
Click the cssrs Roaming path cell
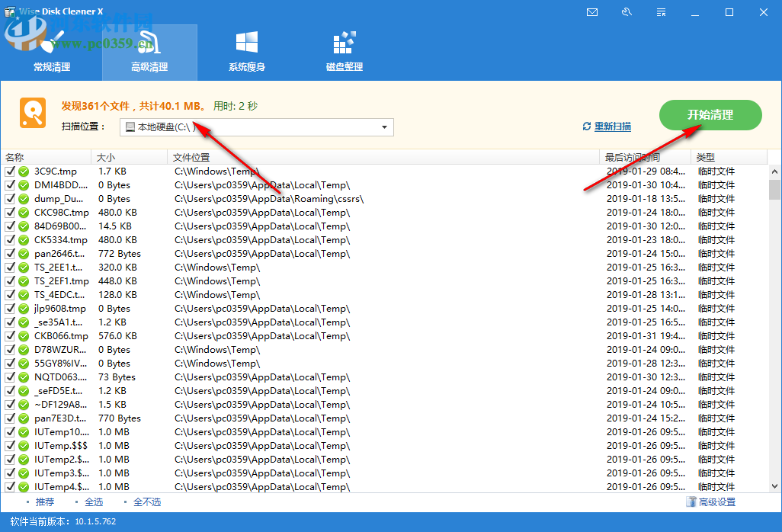[269, 199]
